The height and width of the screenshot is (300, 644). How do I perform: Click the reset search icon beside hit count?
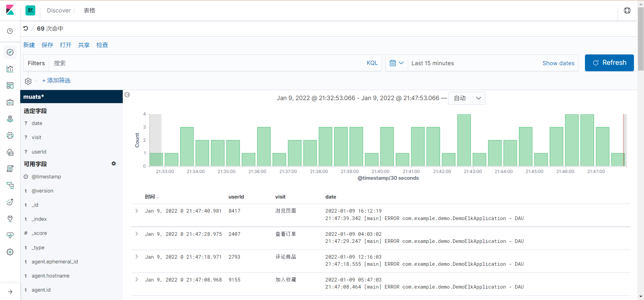tap(26, 29)
